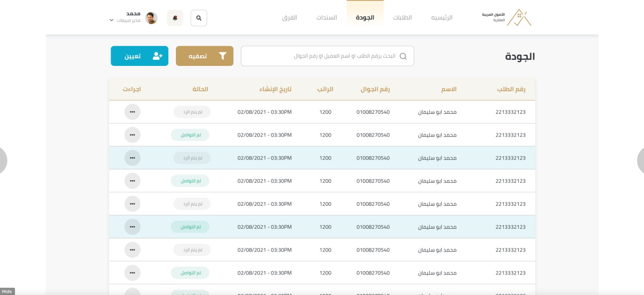Click the الأصول العربية العقارية logo
The width and height of the screenshot is (644, 295).
tap(506, 18)
